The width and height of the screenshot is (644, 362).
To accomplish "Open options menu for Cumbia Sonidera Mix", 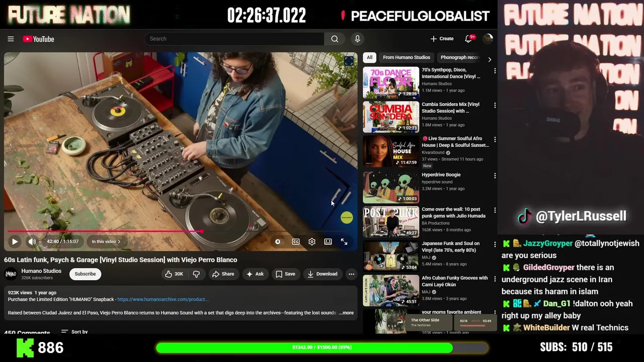I will pyautogui.click(x=495, y=106).
